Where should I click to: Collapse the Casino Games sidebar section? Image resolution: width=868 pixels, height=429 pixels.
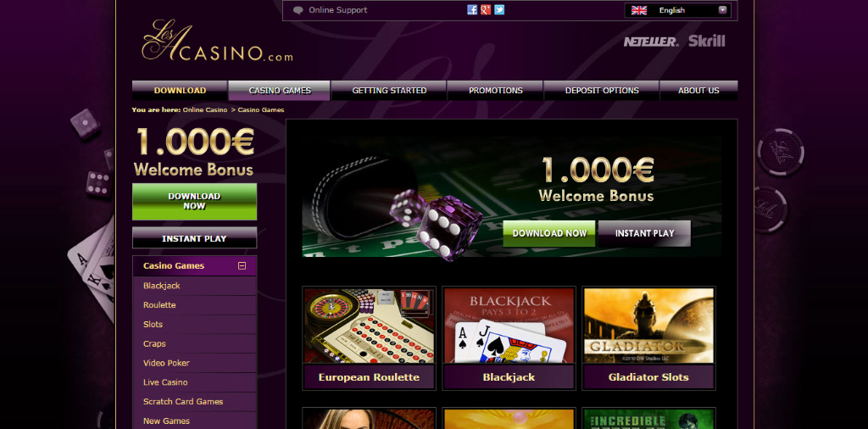click(x=242, y=265)
